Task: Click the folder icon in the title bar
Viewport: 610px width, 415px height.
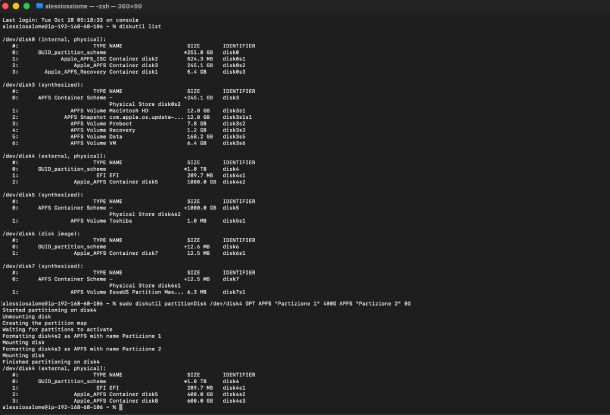Action: pos(39,6)
